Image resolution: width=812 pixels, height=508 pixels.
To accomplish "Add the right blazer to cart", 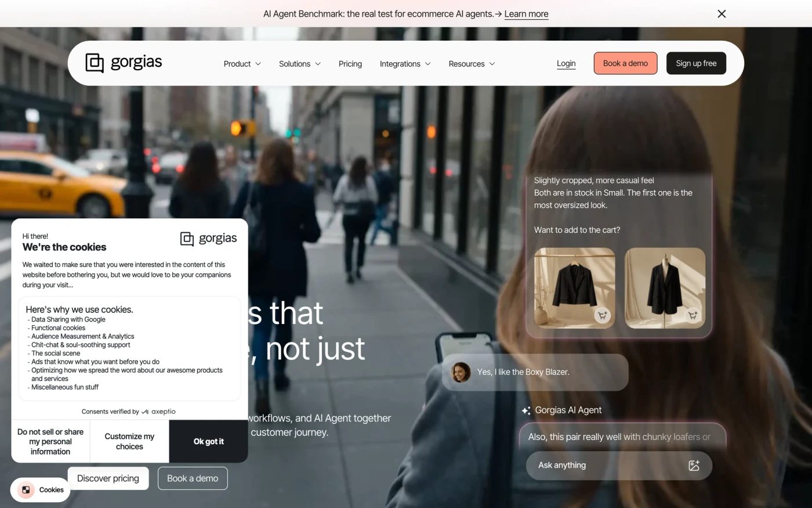I will tap(692, 315).
